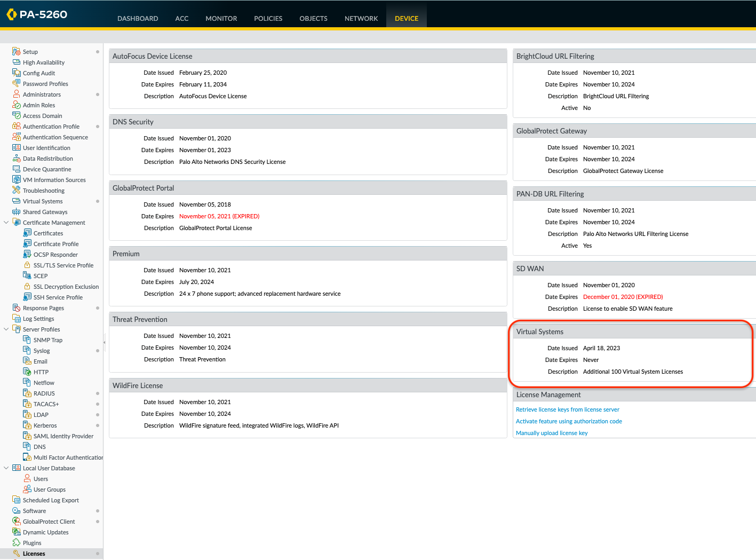This screenshot has height=560, width=756.
Task: Select Multi Factor Authentication profile
Action: pyautogui.click(x=68, y=458)
